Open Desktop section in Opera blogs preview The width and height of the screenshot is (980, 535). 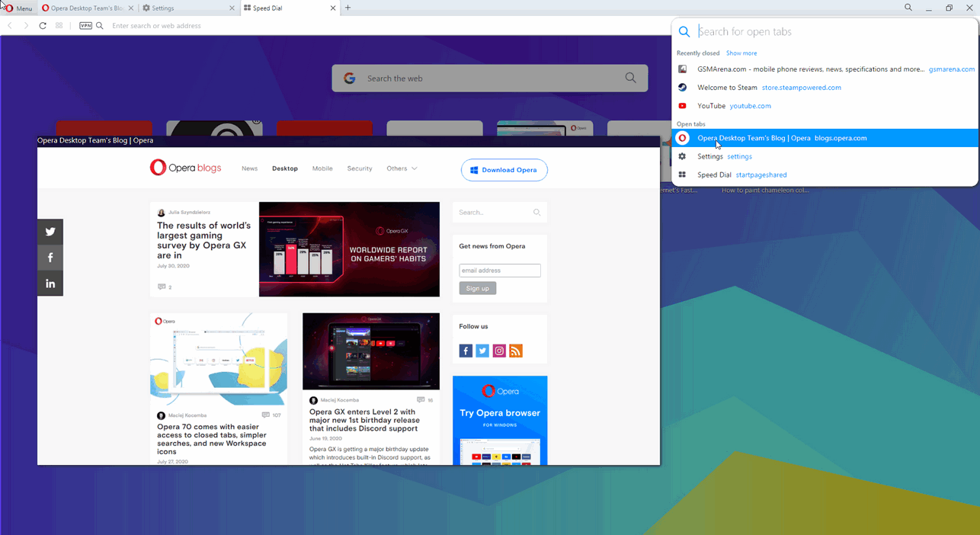click(285, 168)
